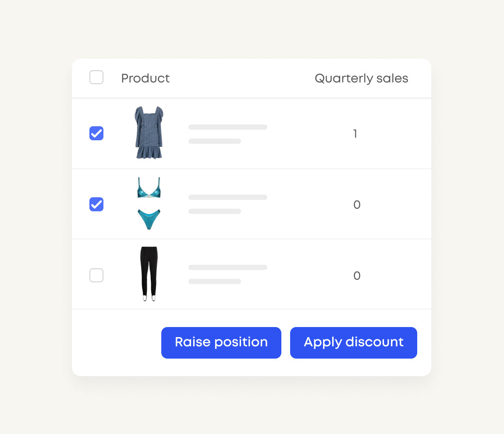This screenshot has width=504, height=434.
Task: Sort by the Quarterly sales column header
Action: coord(361,78)
